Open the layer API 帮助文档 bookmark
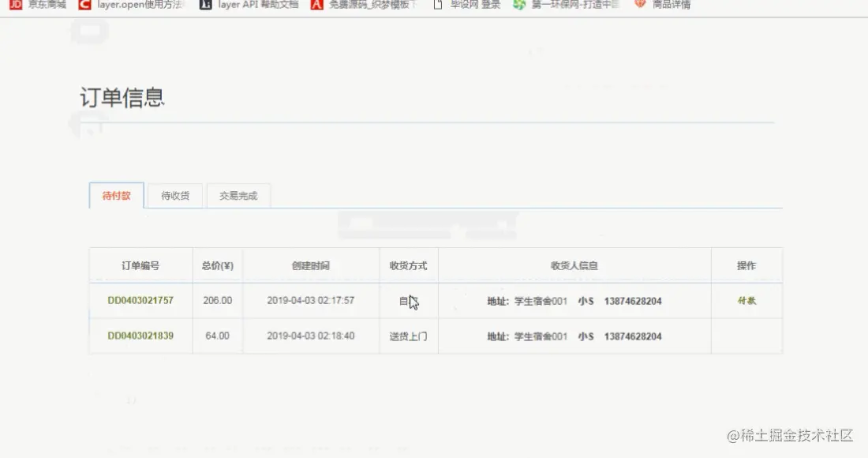 point(249,5)
